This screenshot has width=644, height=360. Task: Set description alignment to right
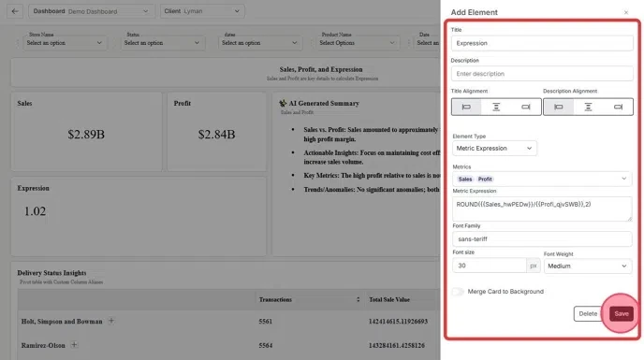click(x=618, y=108)
